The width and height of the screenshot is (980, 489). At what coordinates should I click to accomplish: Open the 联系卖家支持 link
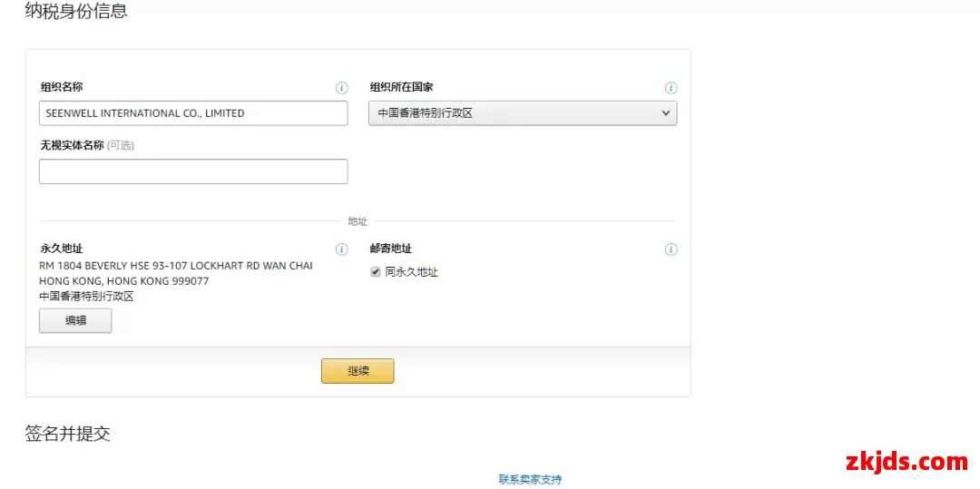pos(530,479)
